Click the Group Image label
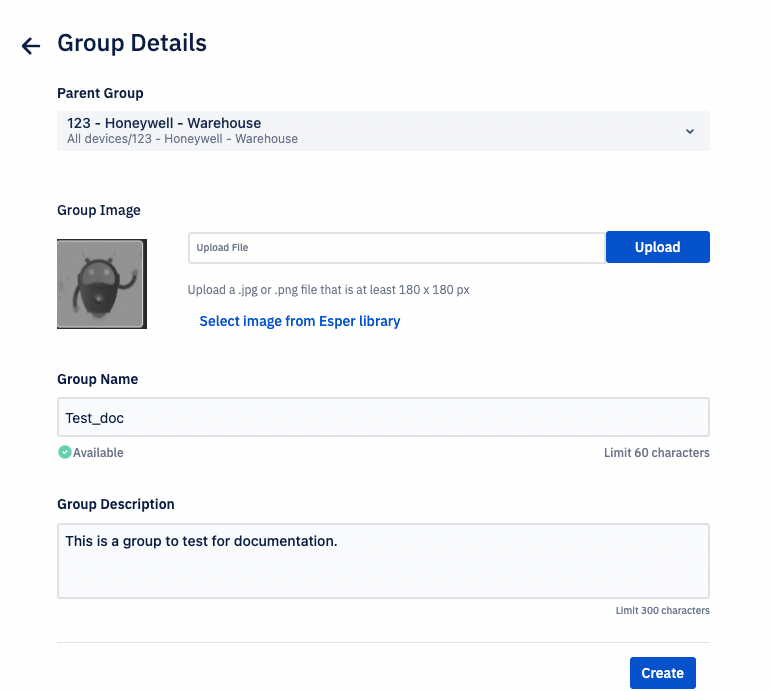 point(99,210)
